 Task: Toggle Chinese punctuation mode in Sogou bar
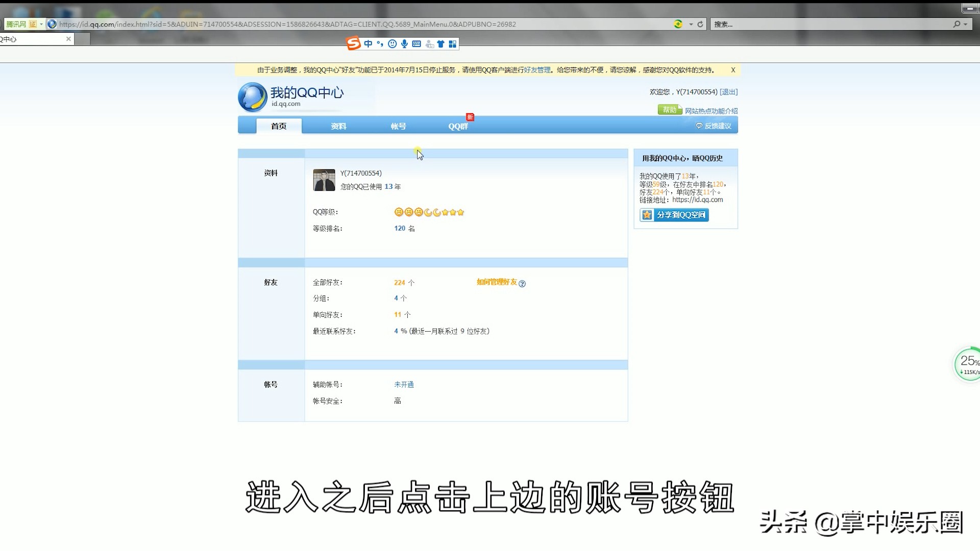click(380, 44)
